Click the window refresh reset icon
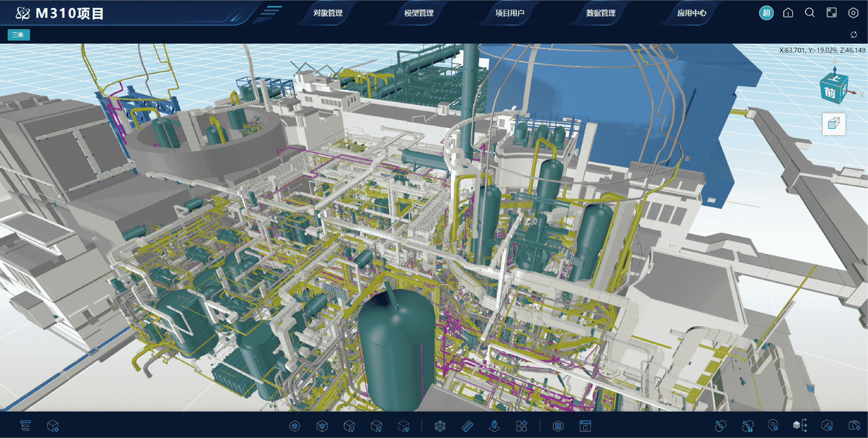Viewport: 868px width, 438px height. click(585, 426)
